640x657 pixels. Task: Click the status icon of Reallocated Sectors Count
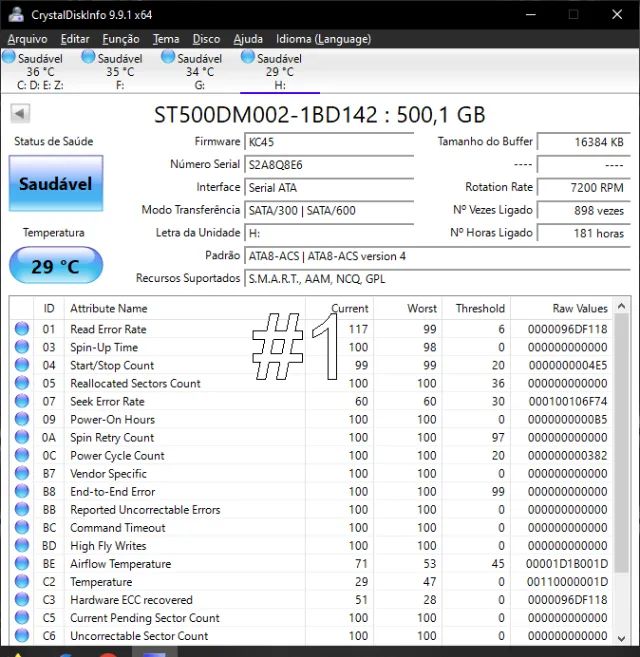22,383
